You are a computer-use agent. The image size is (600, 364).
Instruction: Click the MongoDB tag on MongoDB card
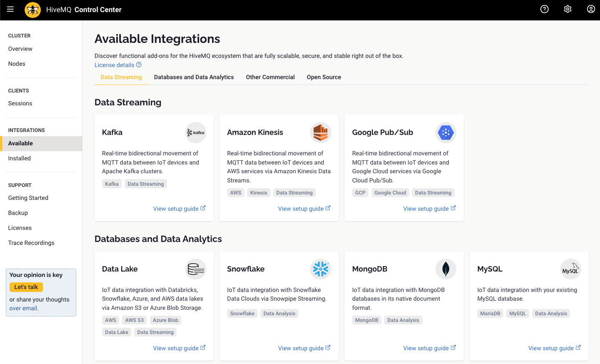pos(367,320)
